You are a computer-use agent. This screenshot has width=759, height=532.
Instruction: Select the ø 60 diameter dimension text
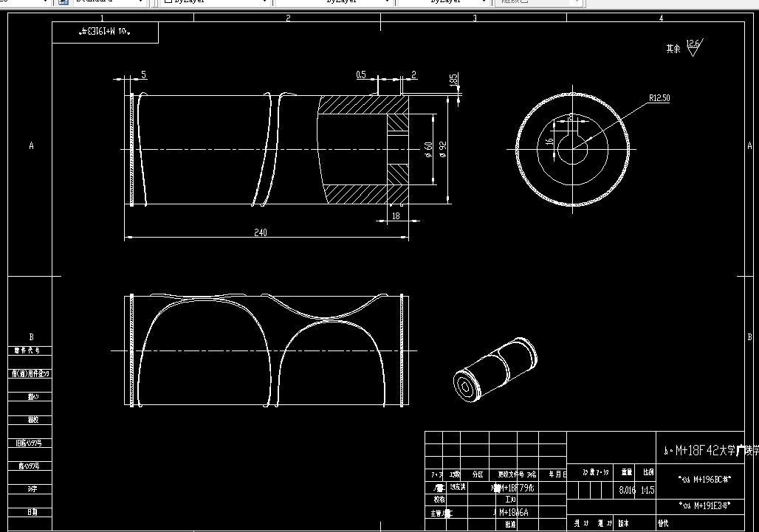tap(428, 150)
